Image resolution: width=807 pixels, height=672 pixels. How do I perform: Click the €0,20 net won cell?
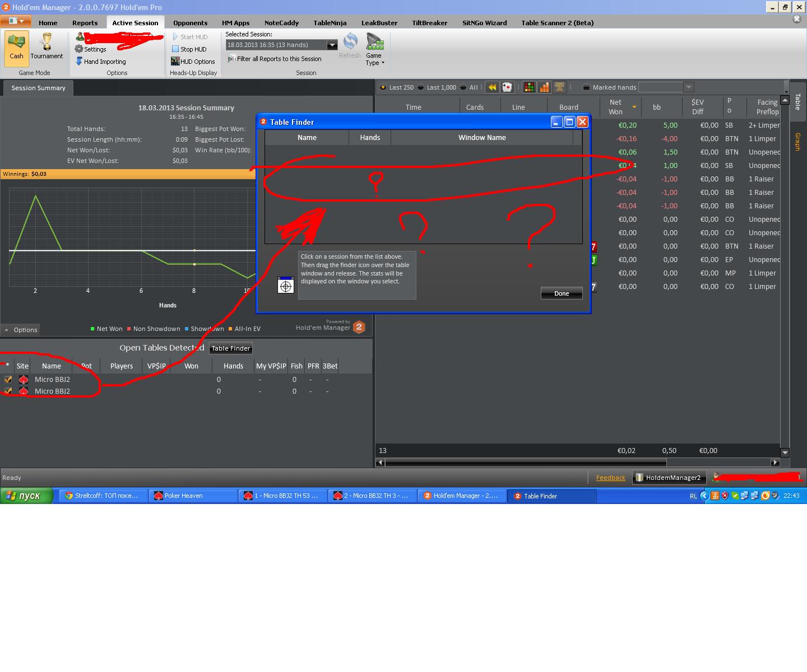pyautogui.click(x=627, y=125)
